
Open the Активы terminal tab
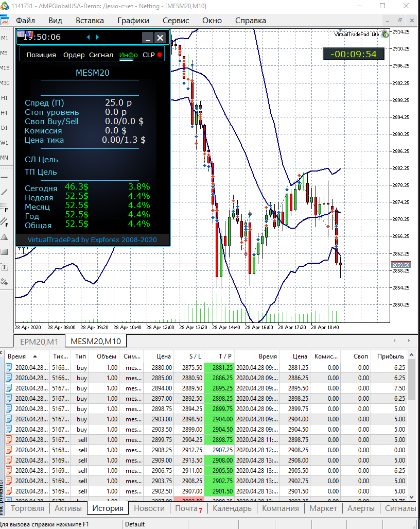[x=68, y=508]
